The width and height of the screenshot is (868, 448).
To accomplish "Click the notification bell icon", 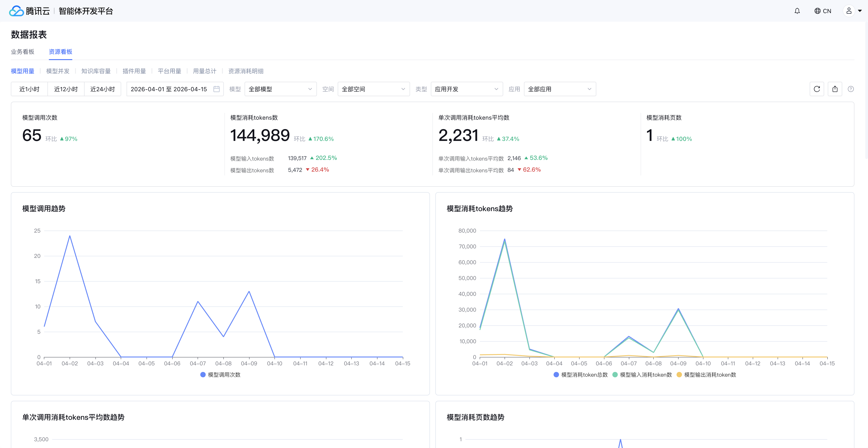I will tap(797, 11).
